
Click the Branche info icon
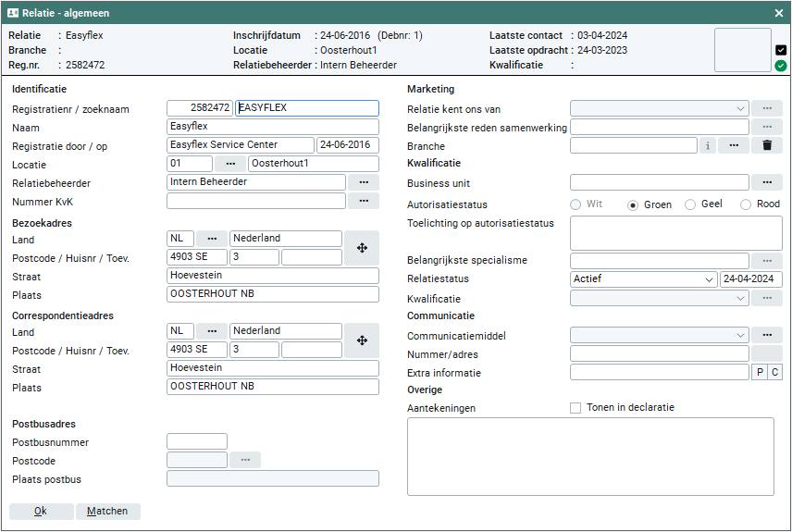pyautogui.click(x=708, y=145)
